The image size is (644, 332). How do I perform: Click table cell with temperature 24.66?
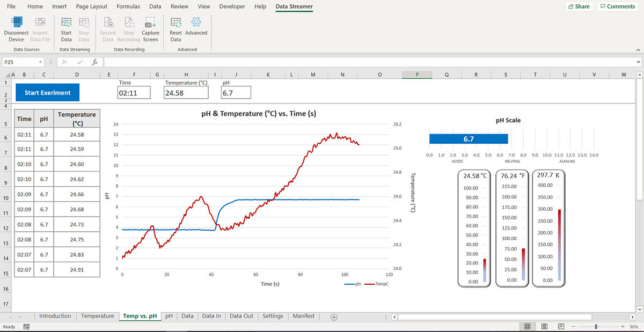77,194
